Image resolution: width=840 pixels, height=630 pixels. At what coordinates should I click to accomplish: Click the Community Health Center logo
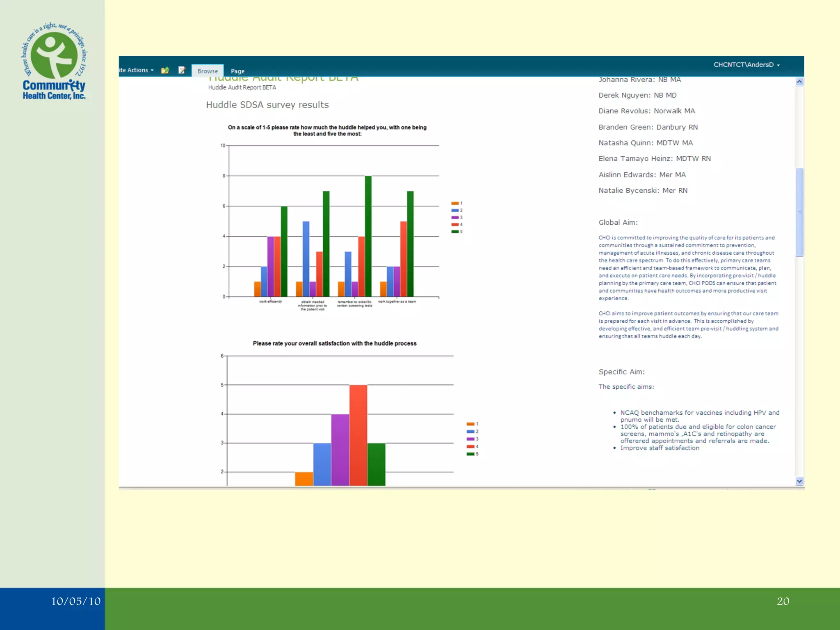[54, 61]
